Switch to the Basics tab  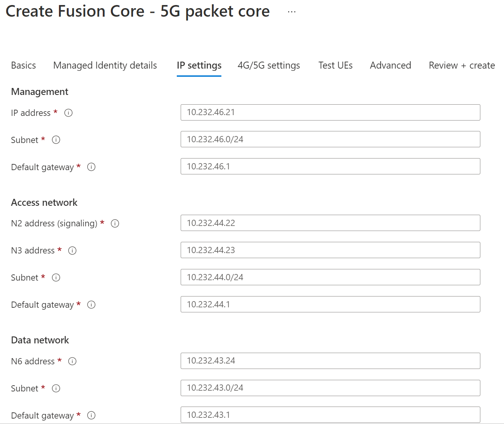[x=23, y=65]
